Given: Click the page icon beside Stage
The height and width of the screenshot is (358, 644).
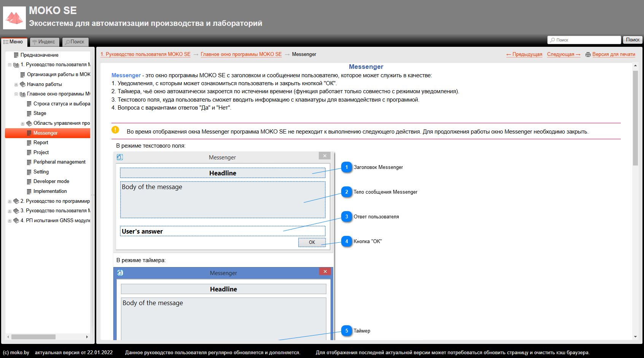Looking at the screenshot, I should coord(29,113).
